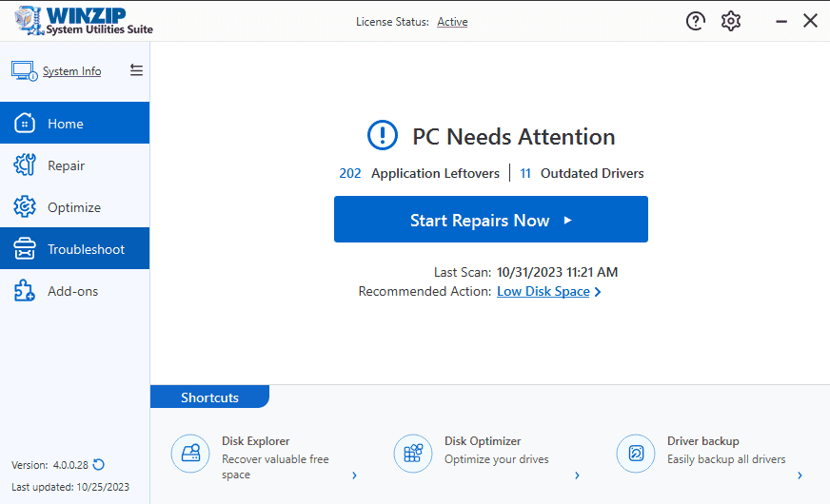Viewport: 830px width, 504px height.
Task: Click the PC Needs Attention heading
Action: [x=513, y=136]
